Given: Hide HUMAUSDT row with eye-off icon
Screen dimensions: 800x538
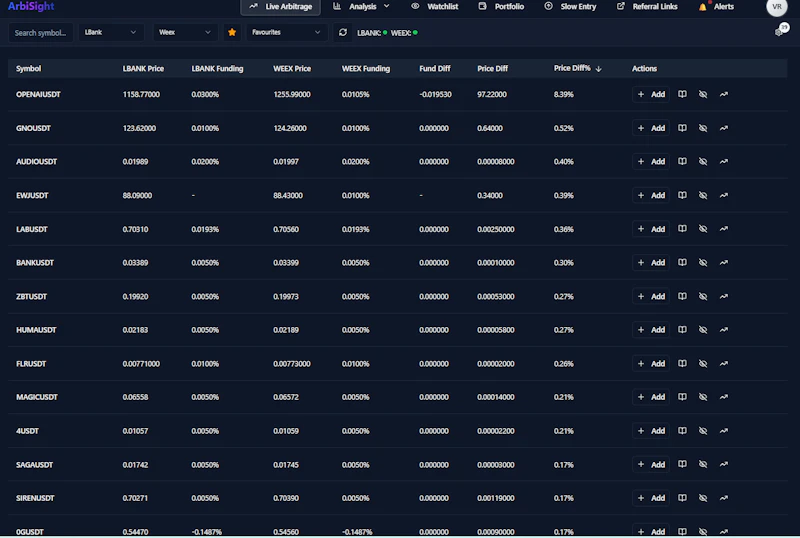Looking at the screenshot, I should [x=703, y=330].
